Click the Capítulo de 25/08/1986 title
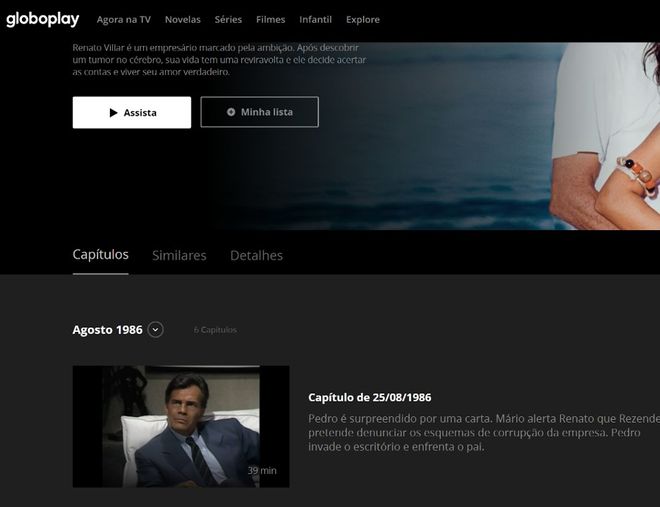 coord(370,397)
